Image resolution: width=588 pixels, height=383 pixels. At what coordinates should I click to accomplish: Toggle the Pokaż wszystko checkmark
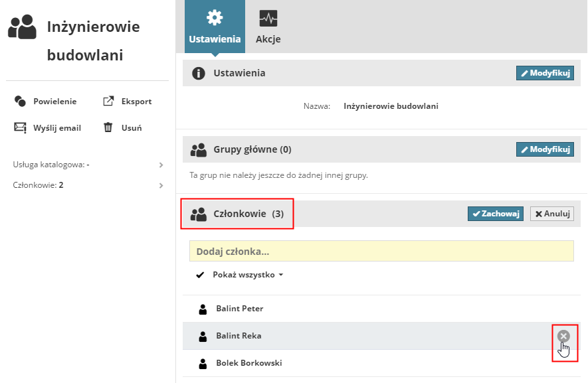200,275
